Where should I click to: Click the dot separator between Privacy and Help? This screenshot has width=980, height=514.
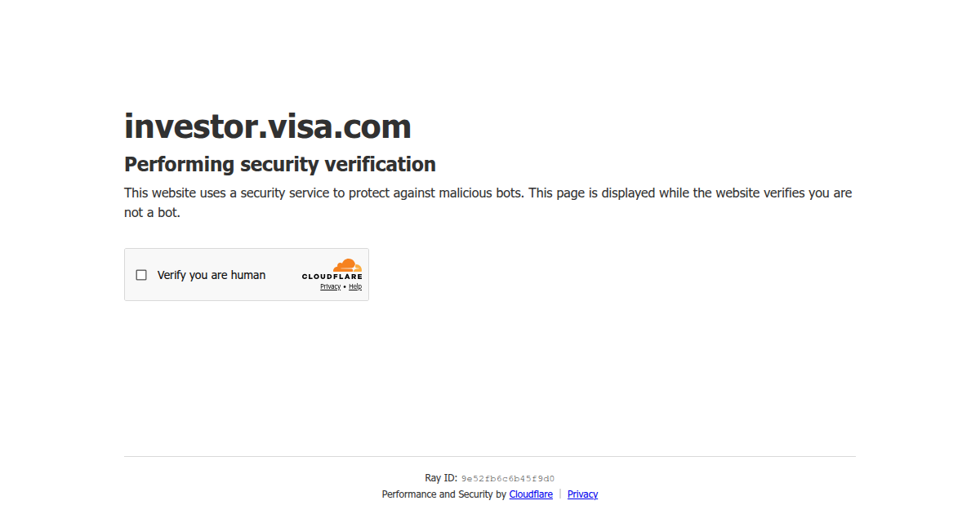click(x=343, y=286)
